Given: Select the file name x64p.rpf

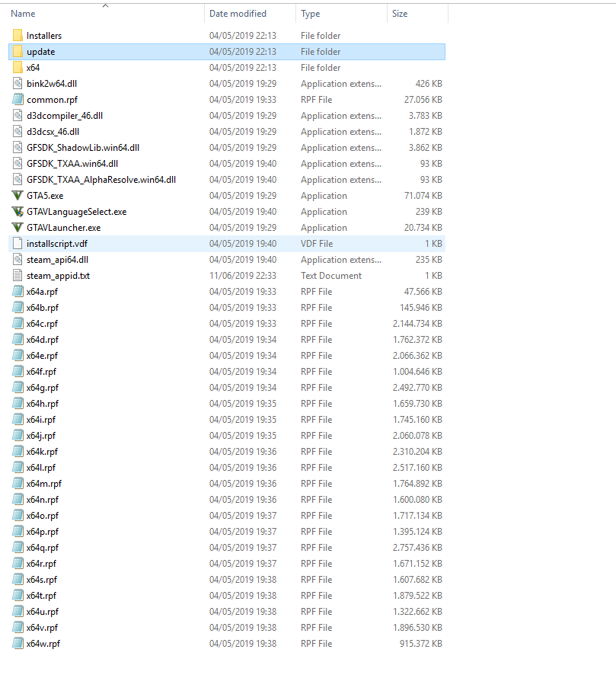Looking at the screenshot, I should [x=43, y=532].
